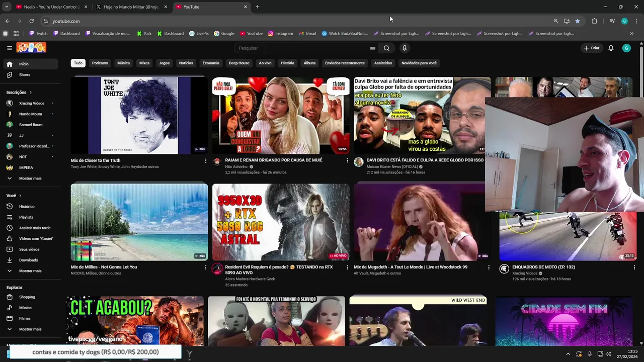Open Shorts from the sidebar
The image size is (644, 362).
click(32, 75)
